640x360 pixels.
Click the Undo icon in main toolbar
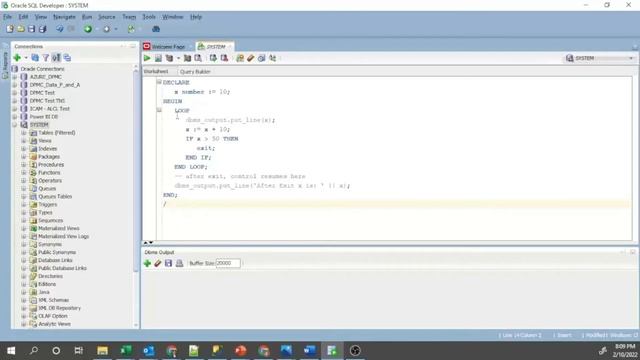[x=60, y=29]
